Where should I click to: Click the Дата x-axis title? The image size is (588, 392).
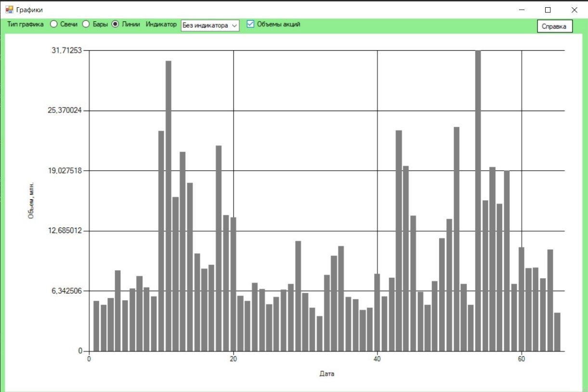tap(327, 374)
